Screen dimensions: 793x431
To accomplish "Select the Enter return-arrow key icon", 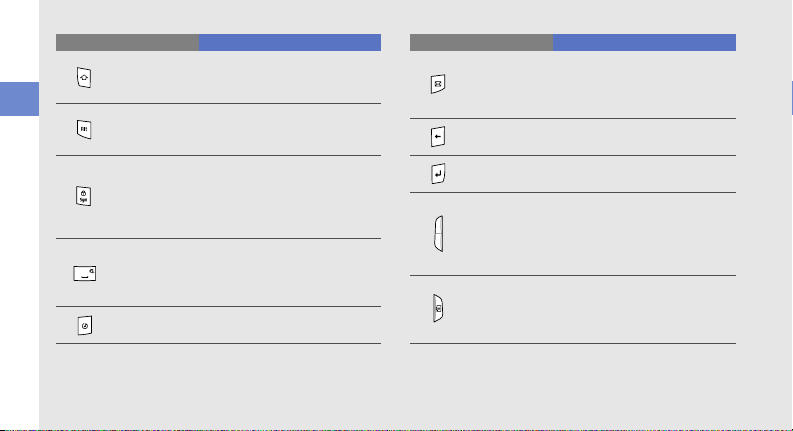I will click(438, 174).
